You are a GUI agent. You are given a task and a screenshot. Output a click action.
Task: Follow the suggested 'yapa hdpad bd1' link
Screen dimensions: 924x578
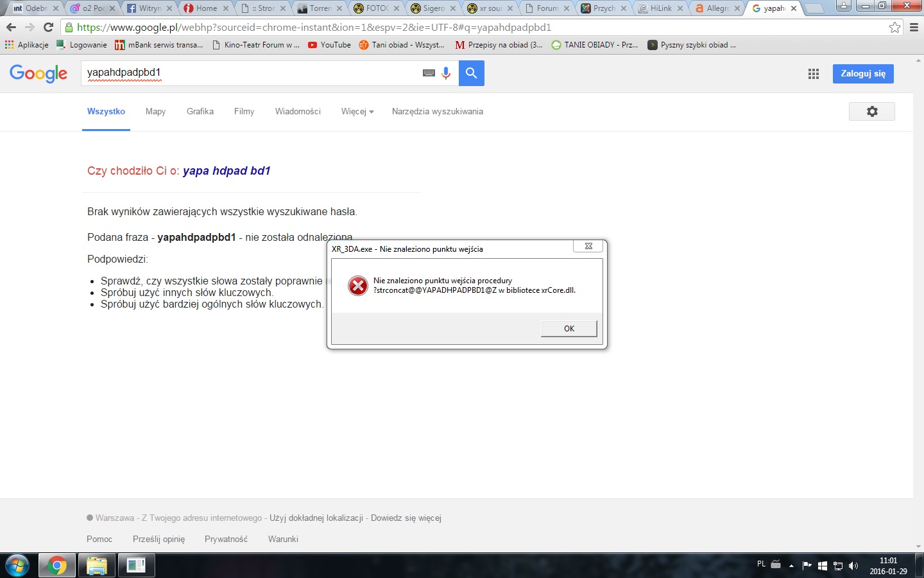click(x=227, y=171)
